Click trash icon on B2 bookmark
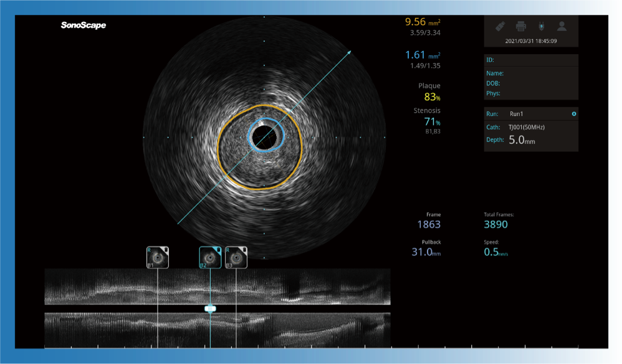This screenshot has width=622, height=364. tap(218, 251)
